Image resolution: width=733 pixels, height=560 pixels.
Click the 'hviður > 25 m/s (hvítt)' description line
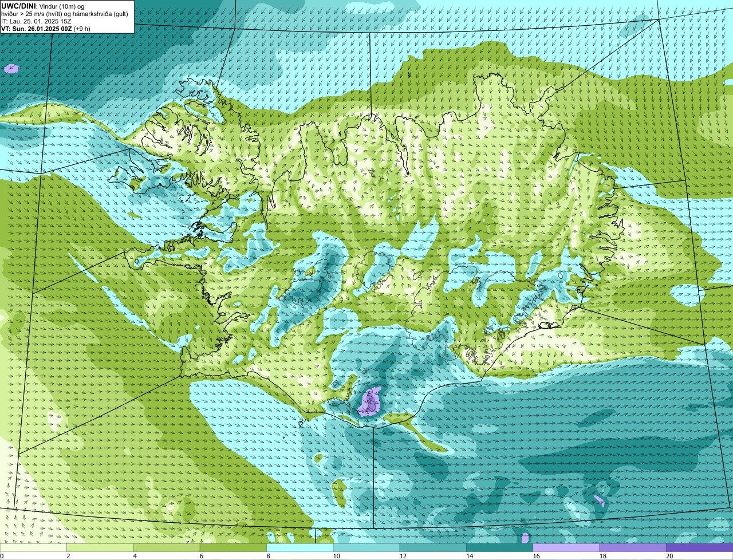point(65,14)
